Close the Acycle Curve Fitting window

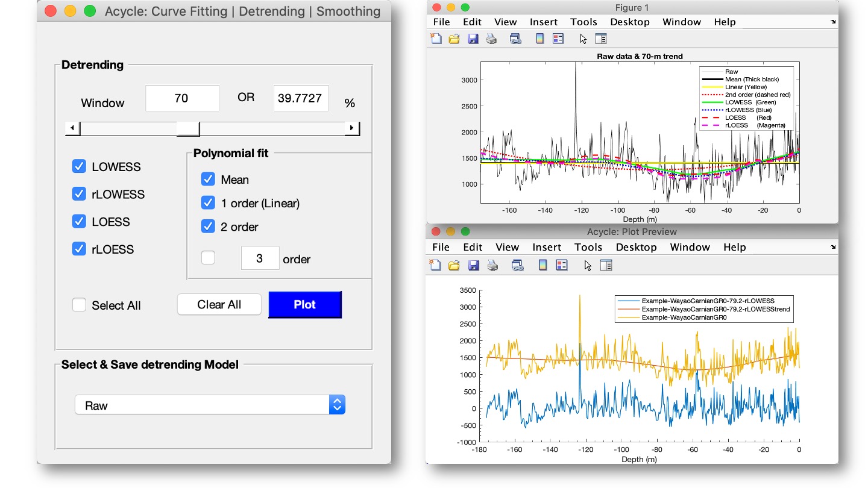[x=51, y=11]
